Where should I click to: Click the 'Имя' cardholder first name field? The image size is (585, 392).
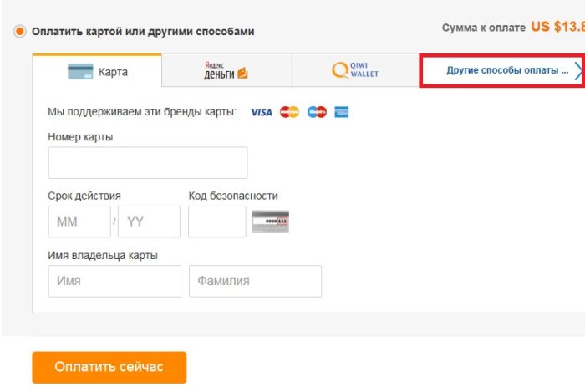pos(114,282)
